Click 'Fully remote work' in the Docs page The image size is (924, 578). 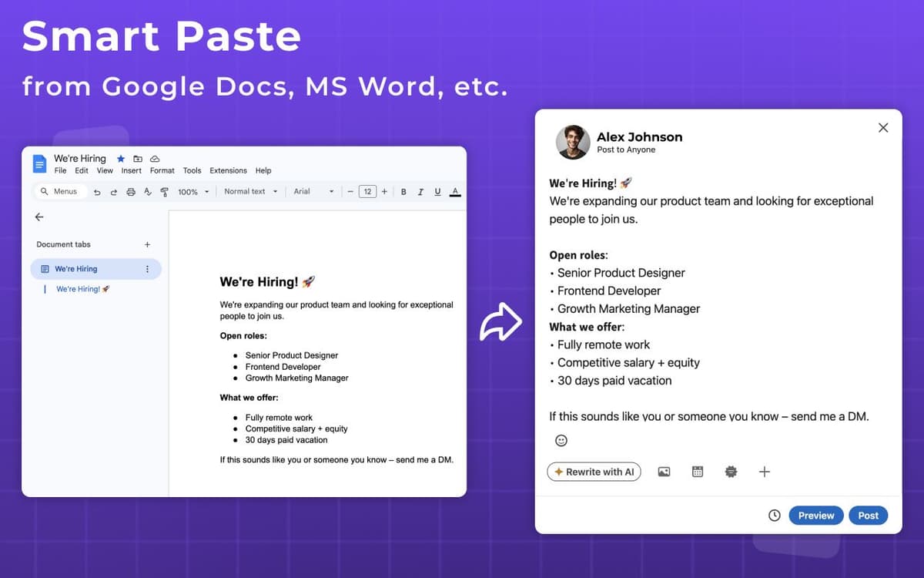click(x=279, y=418)
